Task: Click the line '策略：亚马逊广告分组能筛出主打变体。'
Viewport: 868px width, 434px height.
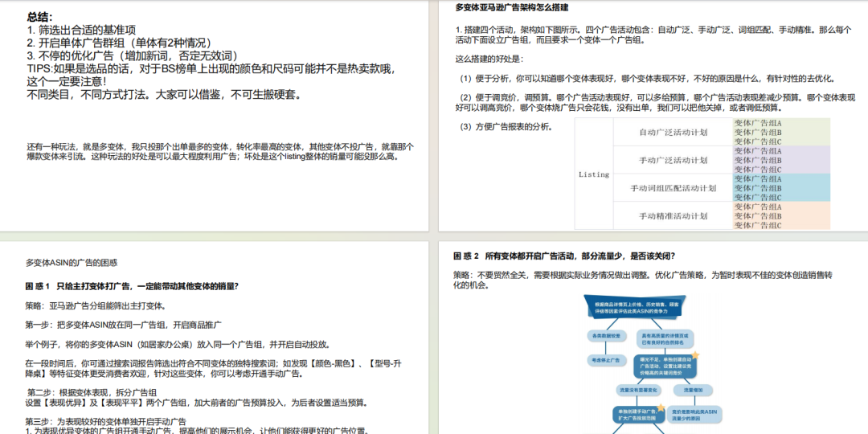Action: coord(96,305)
